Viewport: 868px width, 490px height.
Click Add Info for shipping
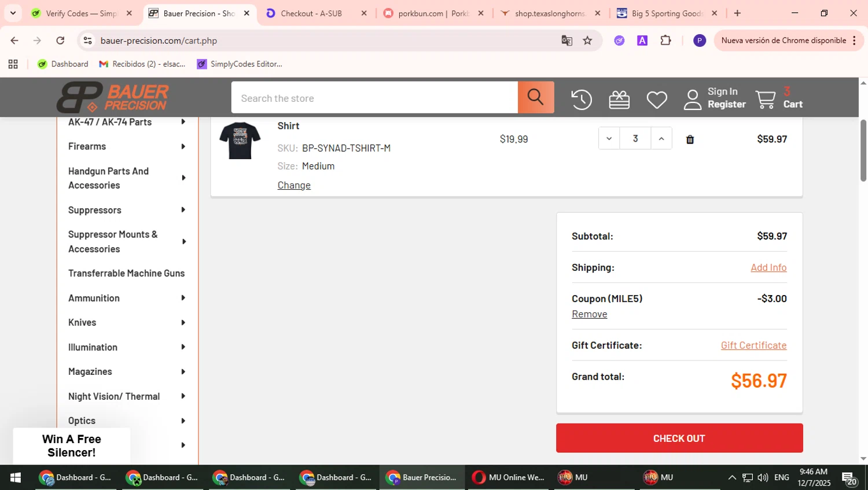point(768,267)
